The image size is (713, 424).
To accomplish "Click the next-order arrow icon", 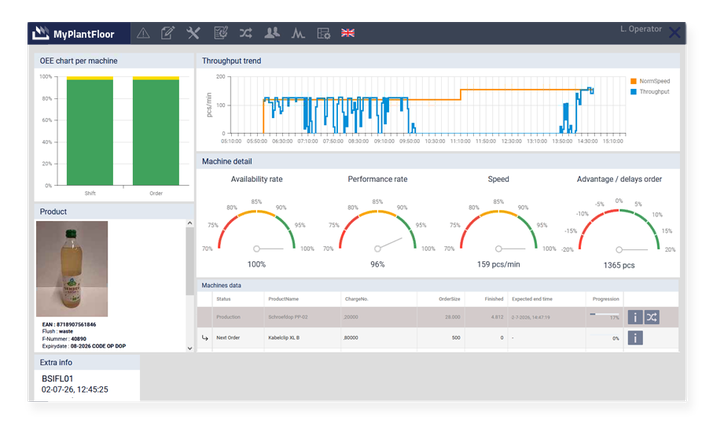I will pos(205,338).
